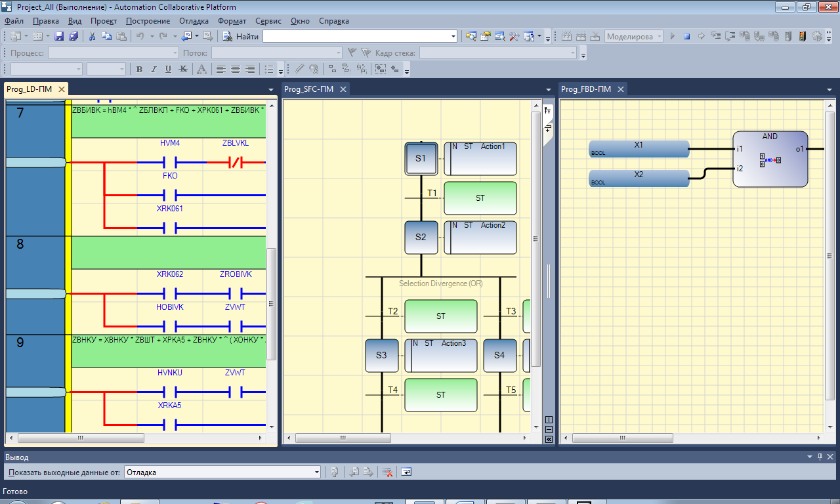This screenshot has width=840, height=504.
Task: Toggle Italic formatting
Action: (x=154, y=69)
